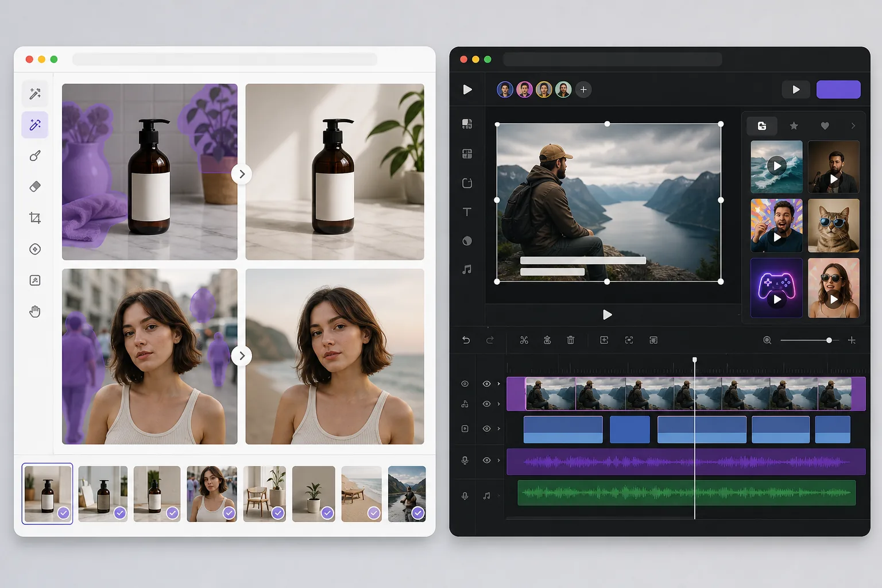Click the play triangle left of the avatars
This screenshot has height=588, width=882.
[467, 90]
